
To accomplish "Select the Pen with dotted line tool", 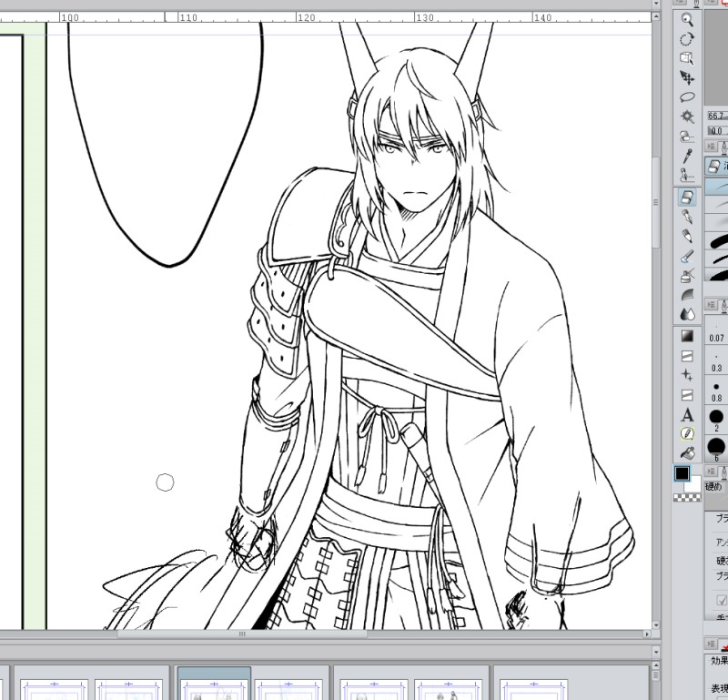I will pyautogui.click(x=687, y=176).
